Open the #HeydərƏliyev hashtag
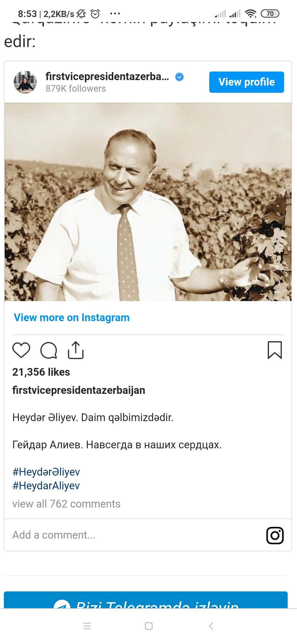Screen dimensions: 297x644 [46, 472]
